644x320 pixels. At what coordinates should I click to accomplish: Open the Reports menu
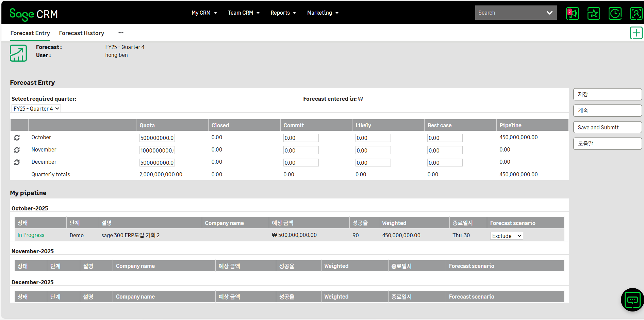click(x=283, y=13)
